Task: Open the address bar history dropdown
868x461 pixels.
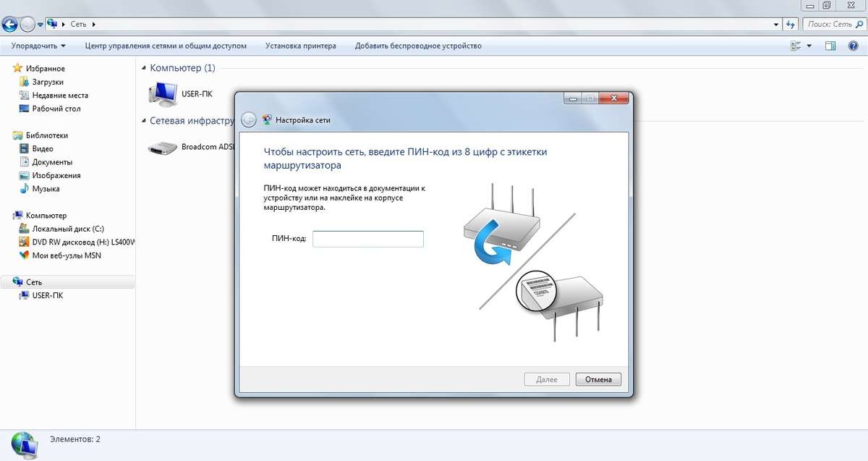Action: (775, 24)
